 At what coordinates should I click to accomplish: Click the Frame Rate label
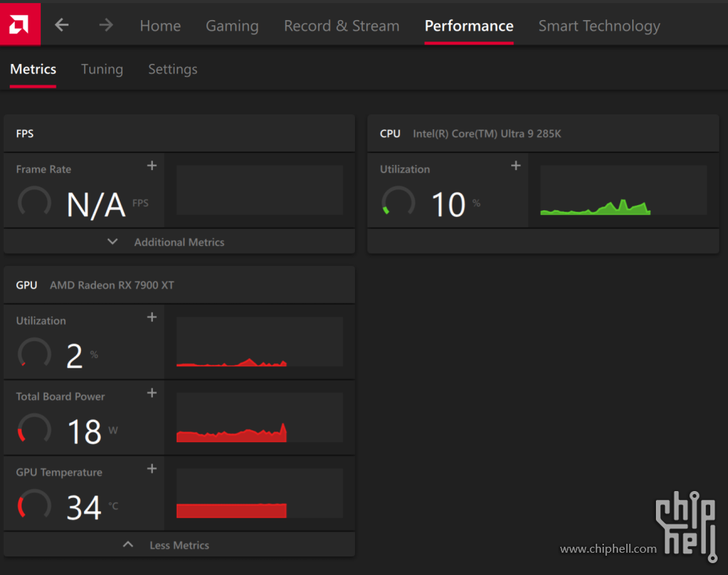pyautogui.click(x=44, y=169)
